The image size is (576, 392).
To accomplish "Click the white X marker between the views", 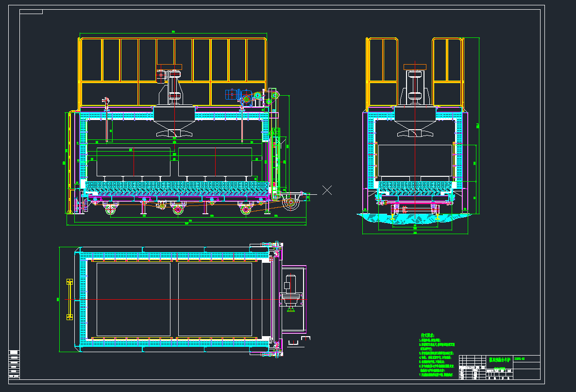I will coord(327,190).
